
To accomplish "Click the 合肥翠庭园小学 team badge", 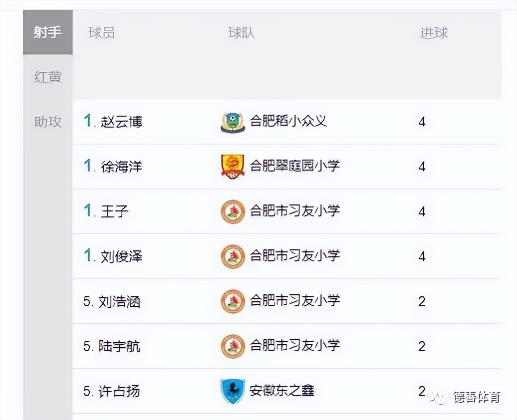I will 232,166.
